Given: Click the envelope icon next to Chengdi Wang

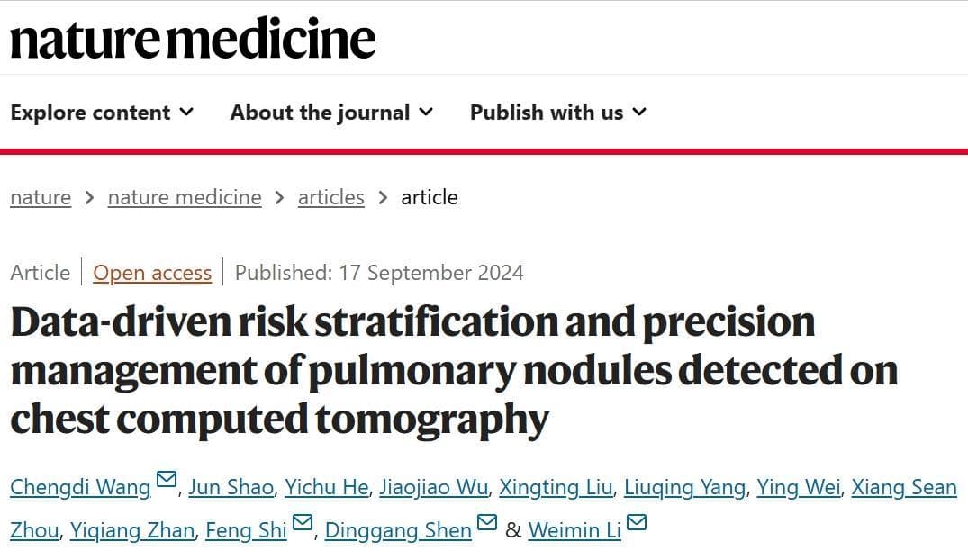Looking at the screenshot, I should [167, 479].
